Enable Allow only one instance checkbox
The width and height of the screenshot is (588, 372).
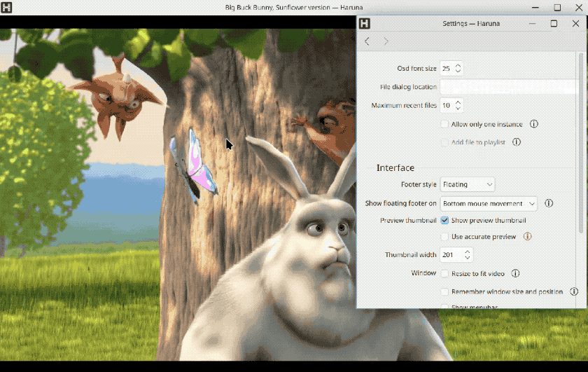(444, 124)
